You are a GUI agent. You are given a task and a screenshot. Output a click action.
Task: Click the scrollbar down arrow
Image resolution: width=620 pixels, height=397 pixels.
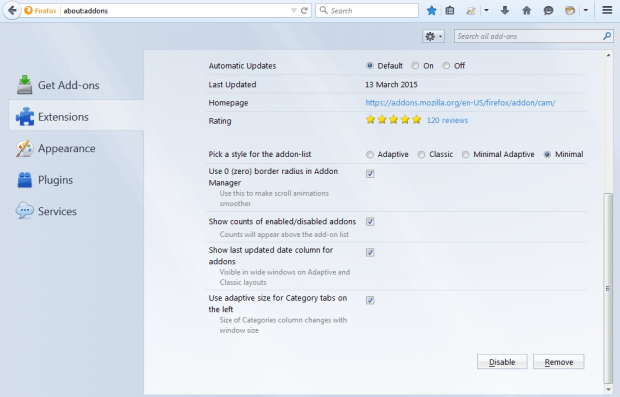[x=608, y=389]
